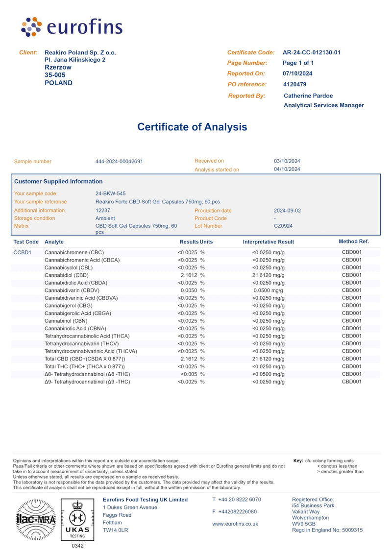
Task: Select certificate code AR-24-CC-012130-01
Action: [x=312, y=52]
